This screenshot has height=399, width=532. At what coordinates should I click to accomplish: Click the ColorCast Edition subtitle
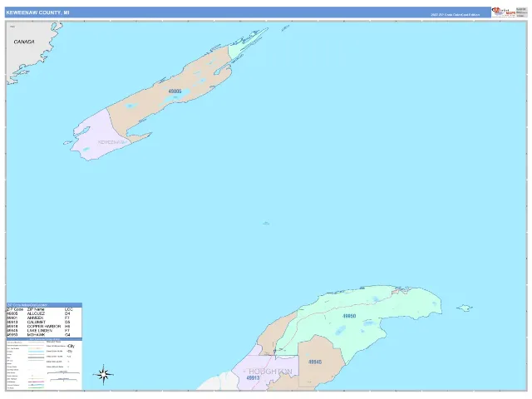click(x=455, y=15)
